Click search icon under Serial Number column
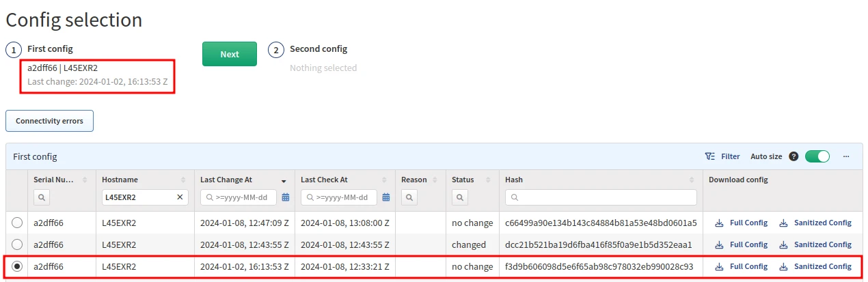The width and height of the screenshot is (868, 282). point(41,197)
